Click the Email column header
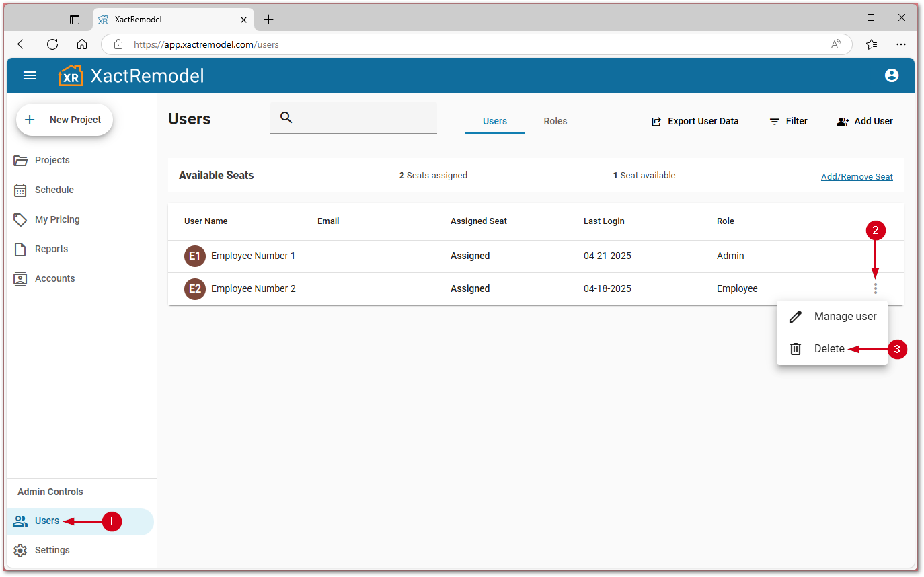Screen dimensions: 924x577 328,221
